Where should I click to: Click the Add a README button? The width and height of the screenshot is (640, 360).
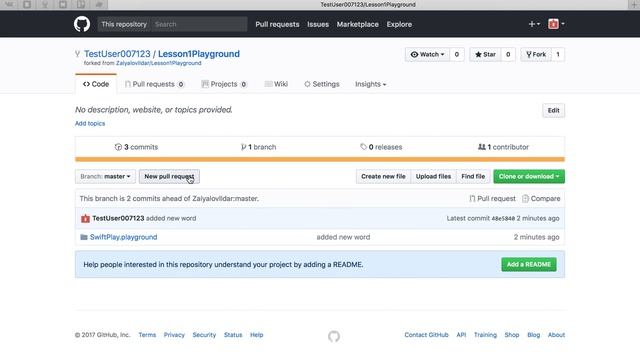pyautogui.click(x=529, y=264)
